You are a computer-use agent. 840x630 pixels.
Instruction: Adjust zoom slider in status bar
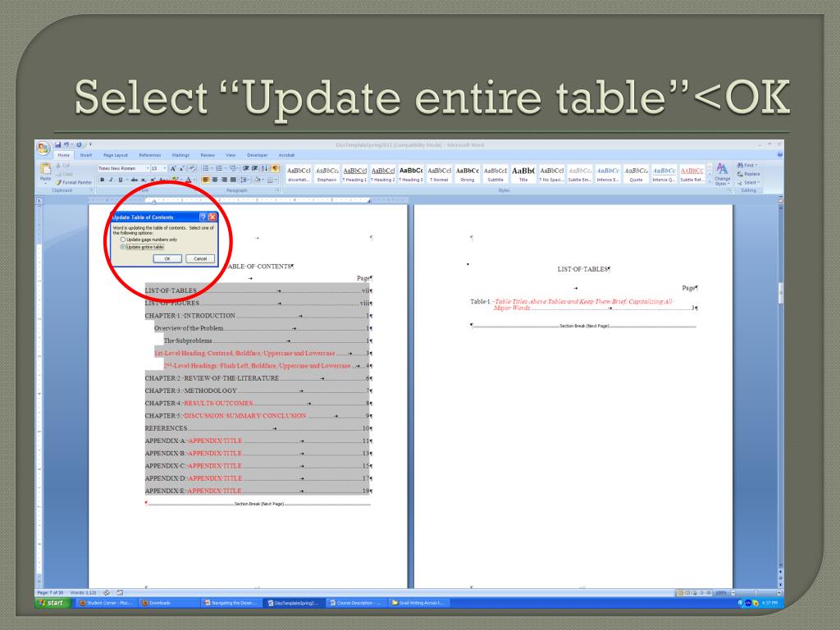[756, 592]
